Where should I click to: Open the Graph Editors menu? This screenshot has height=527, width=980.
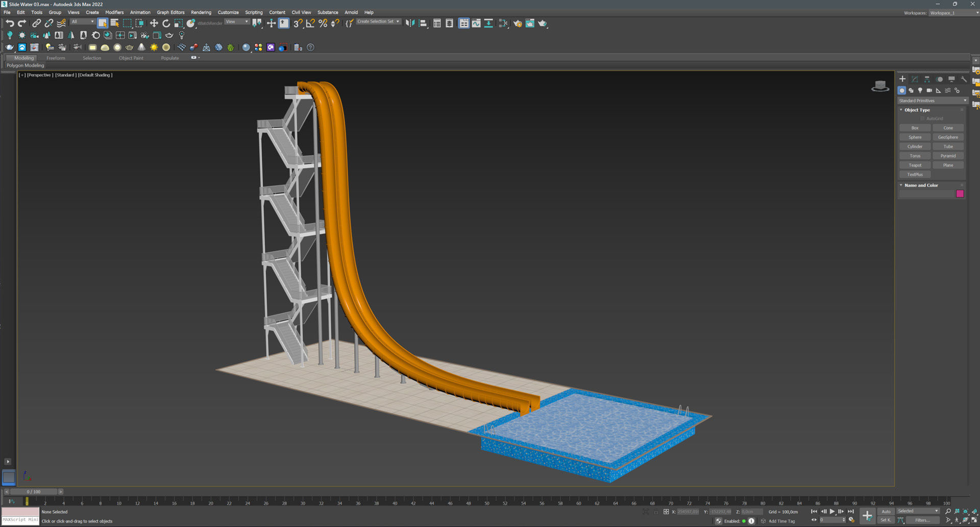pyautogui.click(x=170, y=12)
